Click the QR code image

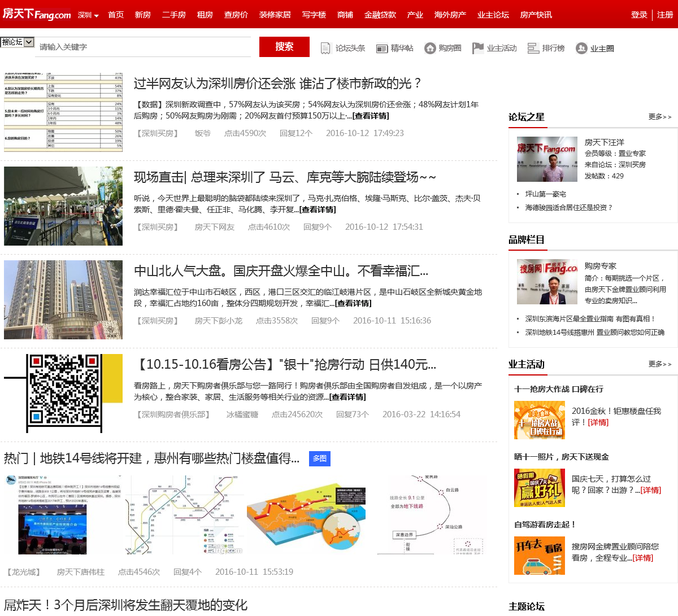click(x=63, y=394)
